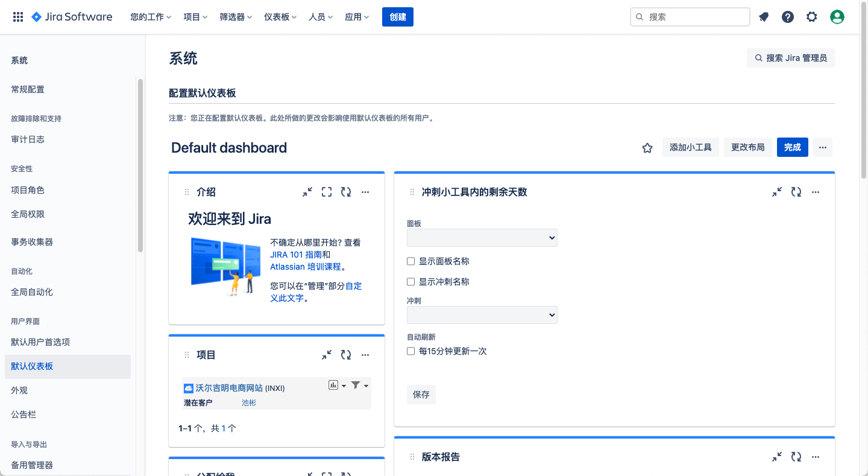Screen dimensions: 868x476
Task: Expand the 应用 menu
Action: [x=357, y=17]
